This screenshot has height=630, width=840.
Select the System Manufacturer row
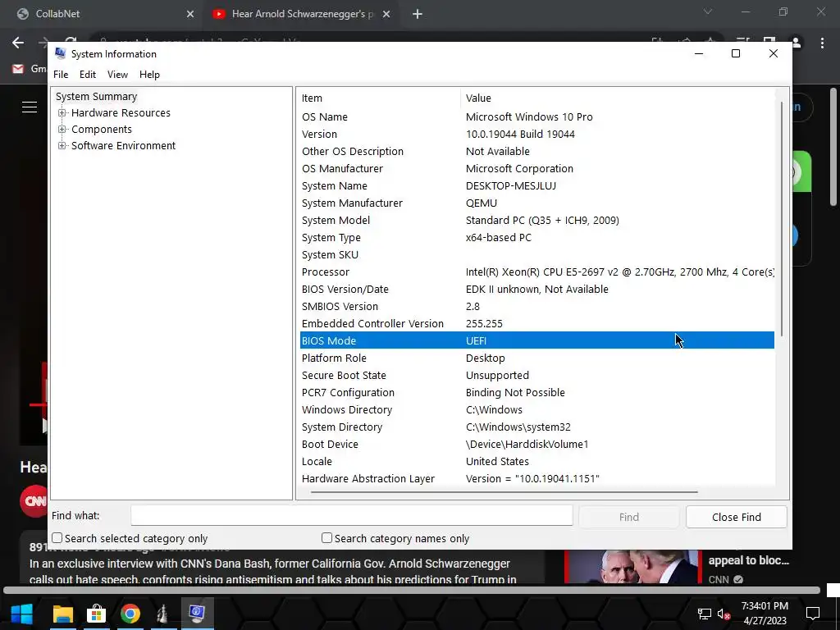coord(537,203)
